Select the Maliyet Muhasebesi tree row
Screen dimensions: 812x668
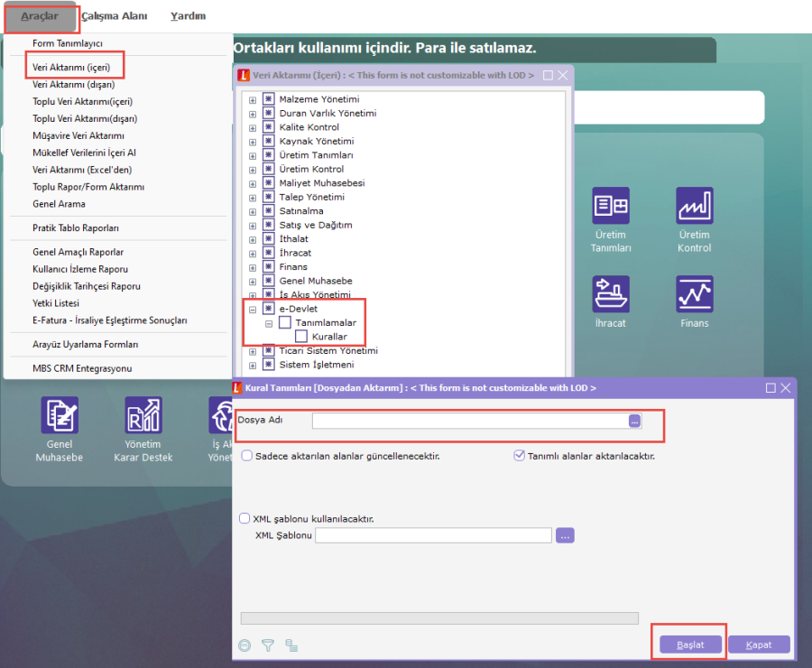point(322,183)
